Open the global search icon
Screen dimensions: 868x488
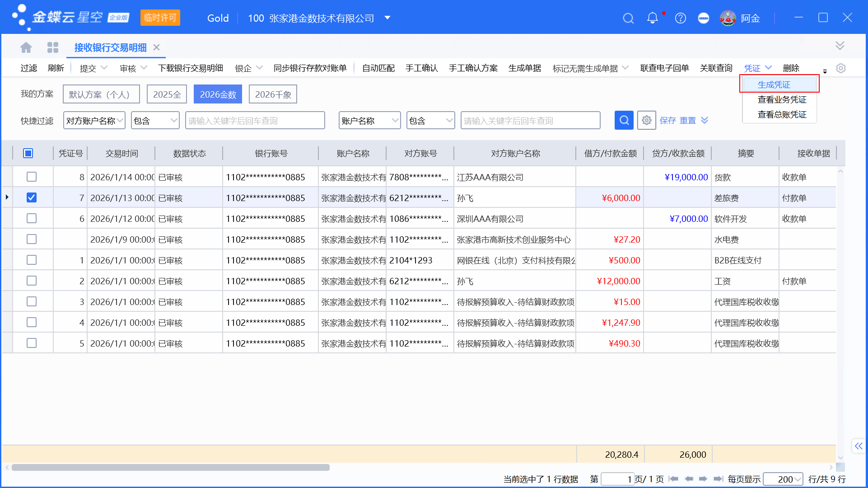(x=628, y=18)
